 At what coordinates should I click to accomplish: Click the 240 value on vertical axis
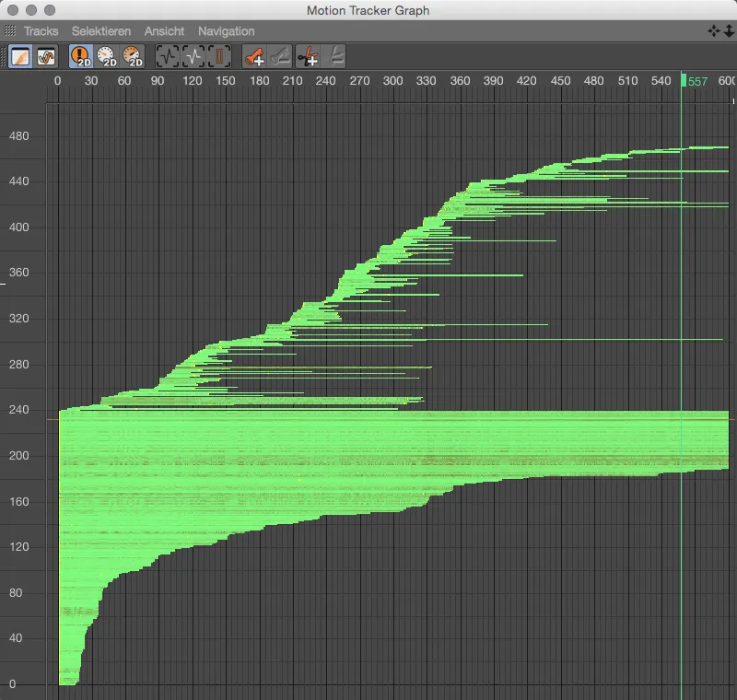point(18,410)
